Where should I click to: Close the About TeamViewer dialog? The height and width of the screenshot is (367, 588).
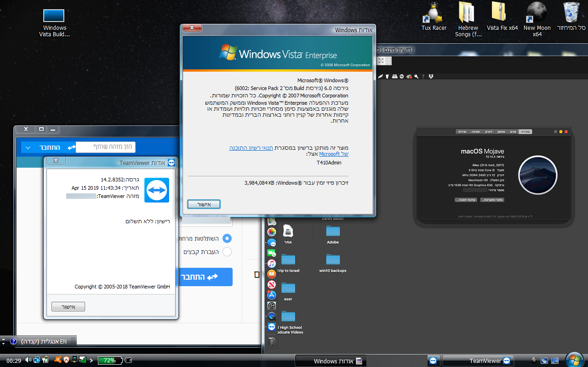(56, 160)
